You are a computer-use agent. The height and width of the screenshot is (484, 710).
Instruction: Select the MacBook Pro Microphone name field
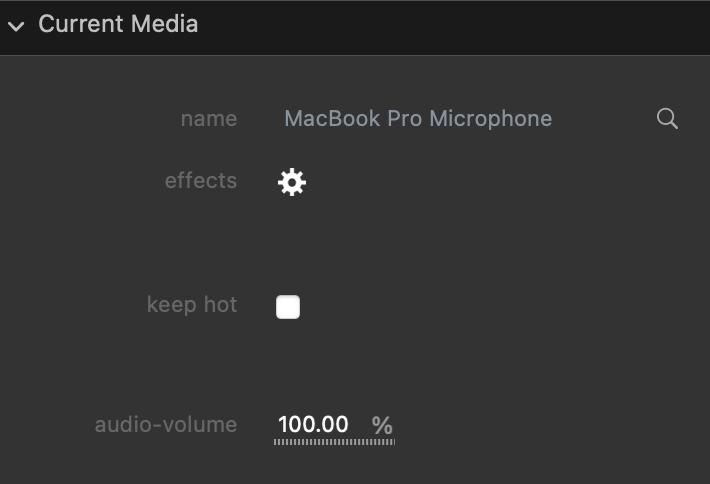tap(417, 119)
